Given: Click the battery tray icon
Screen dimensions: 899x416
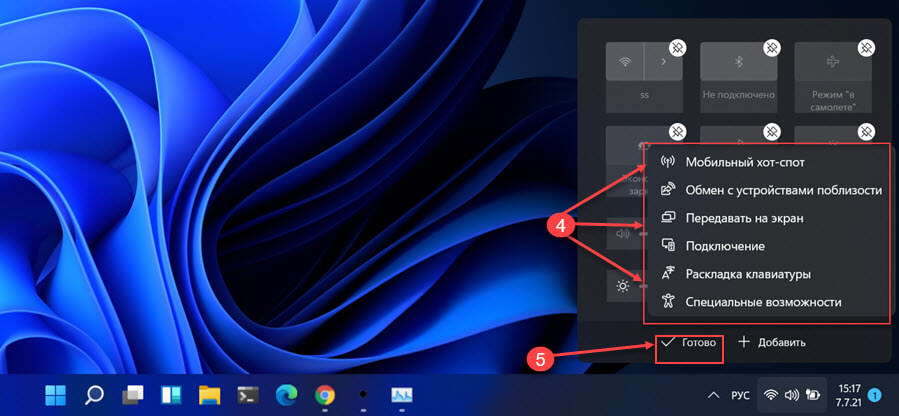Looking at the screenshot, I should (811, 395).
